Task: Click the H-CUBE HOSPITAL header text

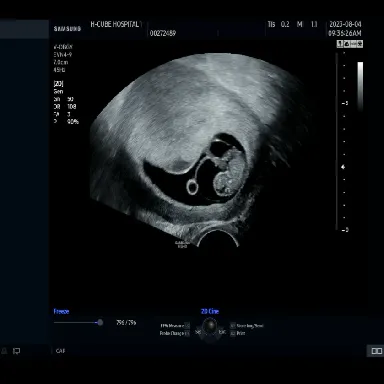Action: [x=115, y=24]
